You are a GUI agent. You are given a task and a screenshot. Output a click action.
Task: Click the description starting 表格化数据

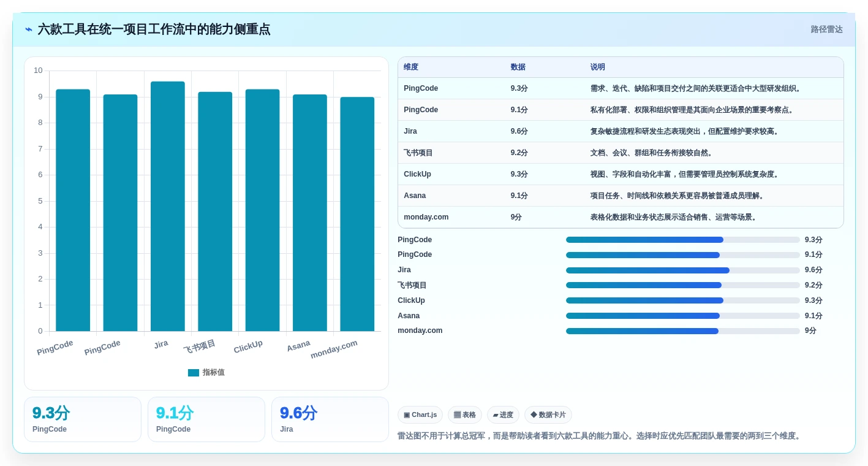point(674,217)
